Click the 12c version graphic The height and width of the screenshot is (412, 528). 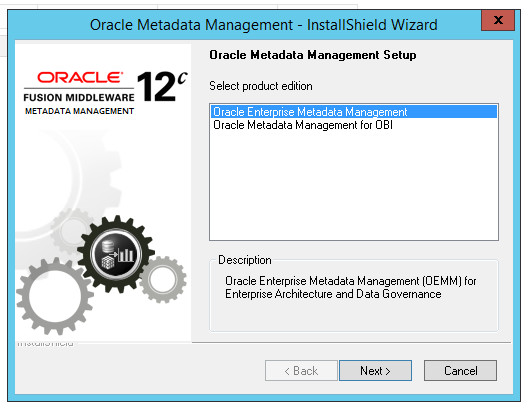162,87
